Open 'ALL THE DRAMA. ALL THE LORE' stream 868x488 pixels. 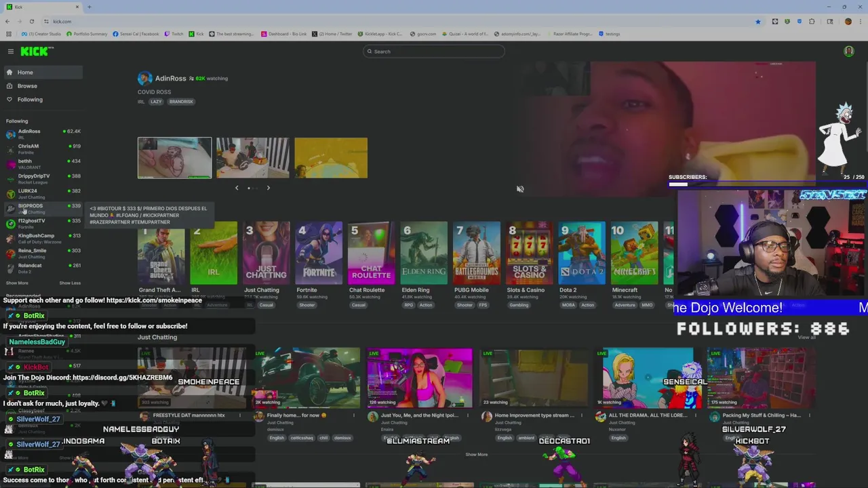(648, 378)
